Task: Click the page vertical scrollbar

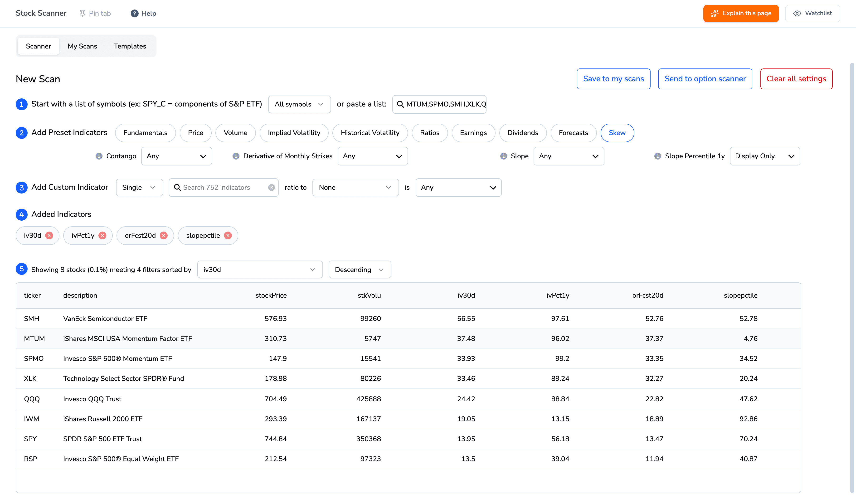Action: 852,278
